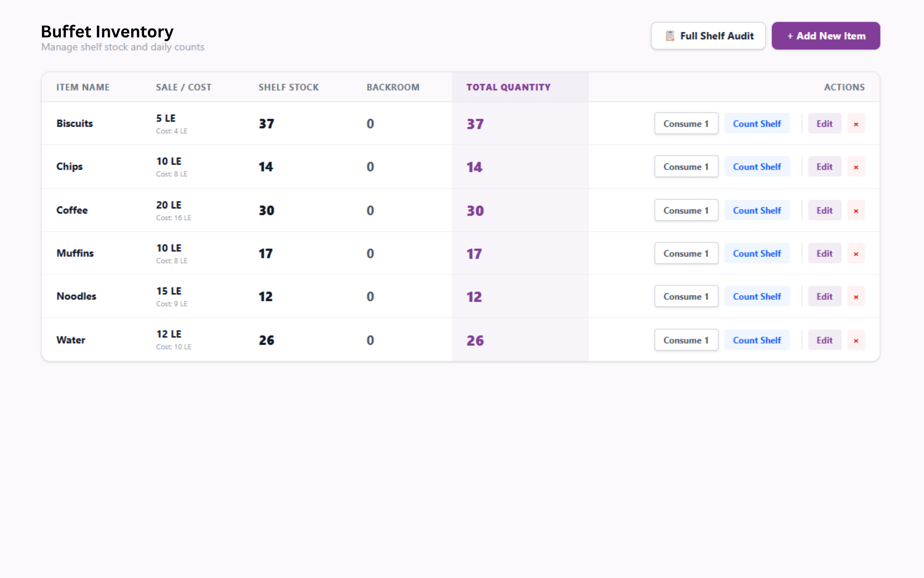This screenshot has height=578, width=924.
Task: Count Shelf for Noodles
Action: (757, 297)
